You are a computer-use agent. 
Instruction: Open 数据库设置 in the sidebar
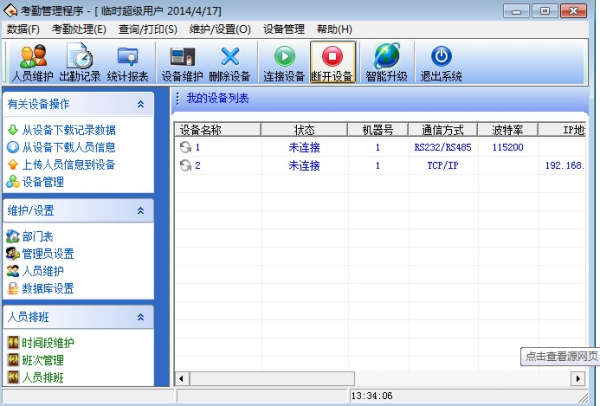point(48,288)
